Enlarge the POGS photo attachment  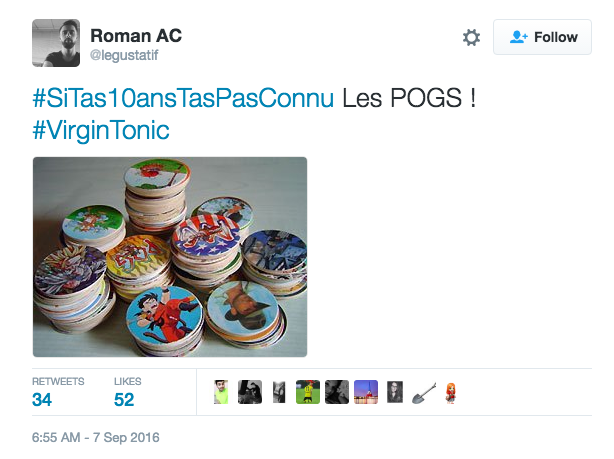(x=170, y=257)
